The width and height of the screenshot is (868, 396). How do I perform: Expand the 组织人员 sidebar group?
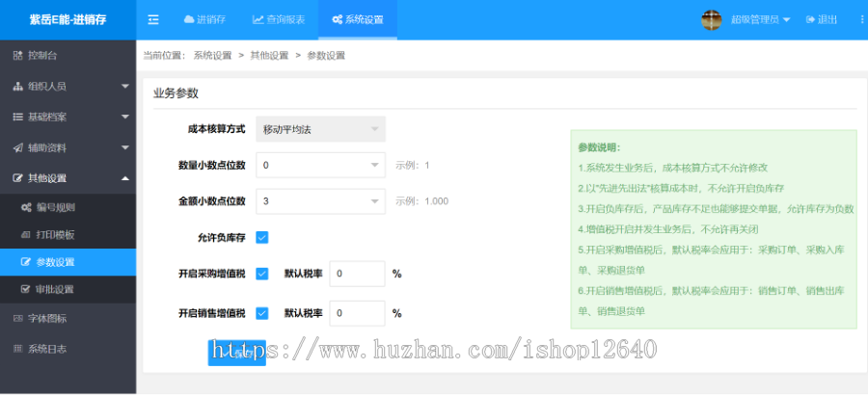[68, 87]
